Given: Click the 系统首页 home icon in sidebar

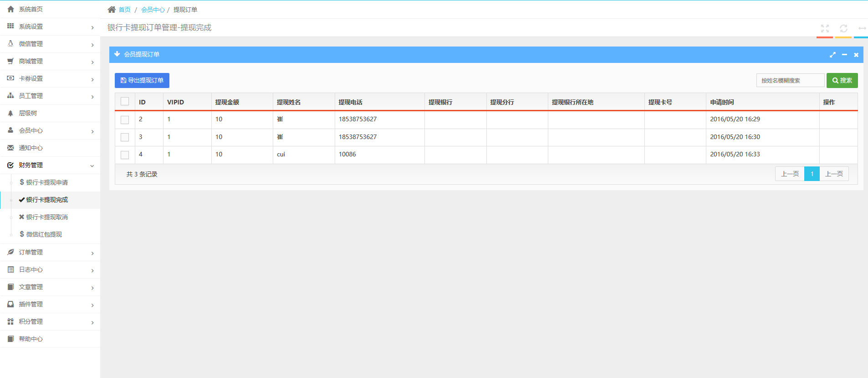Looking at the screenshot, I should 10,9.
